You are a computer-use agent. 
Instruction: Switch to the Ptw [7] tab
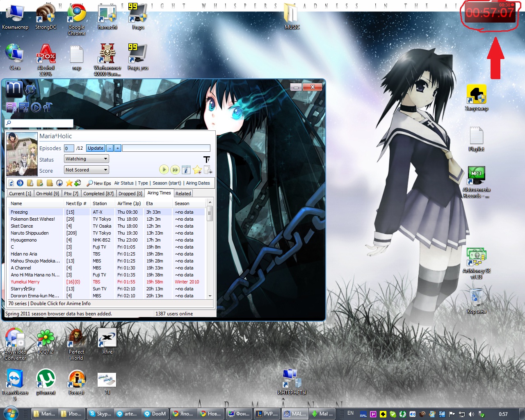click(x=71, y=194)
